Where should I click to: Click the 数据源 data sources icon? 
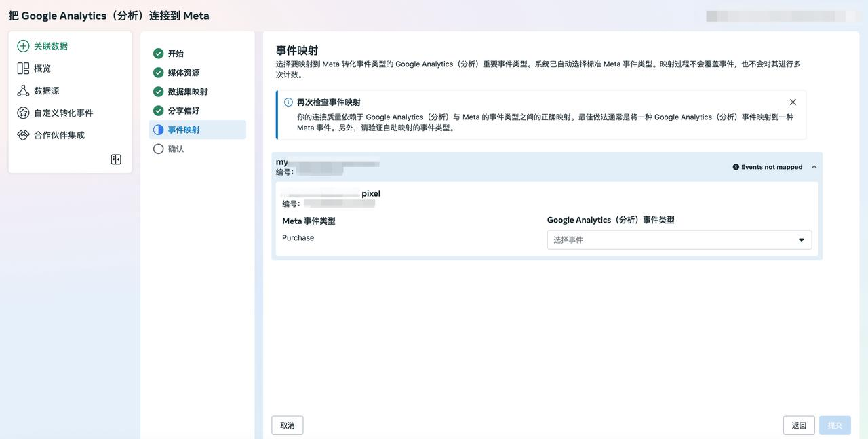click(x=23, y=91)
